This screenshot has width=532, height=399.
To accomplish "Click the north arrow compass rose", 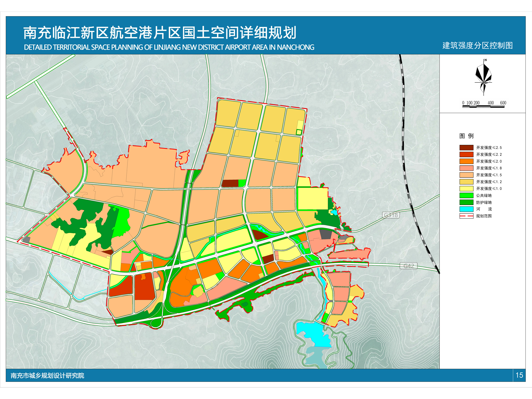I will click(x=483, y=77).
